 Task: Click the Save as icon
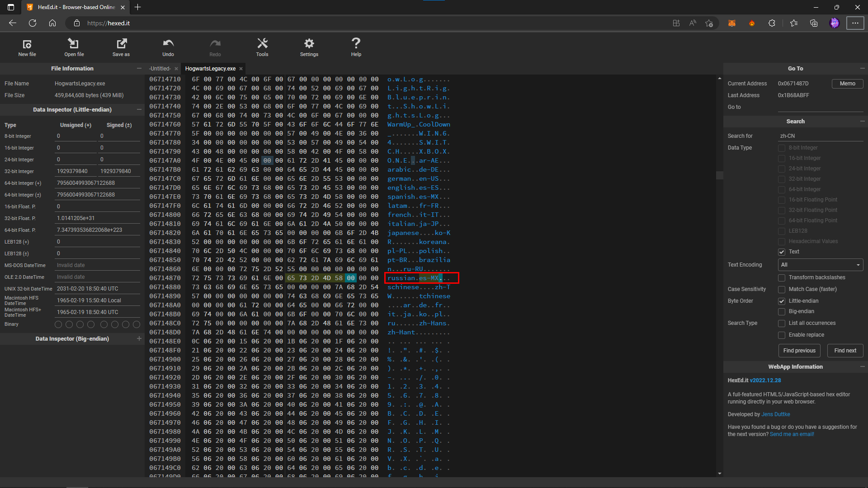[121, 44]
